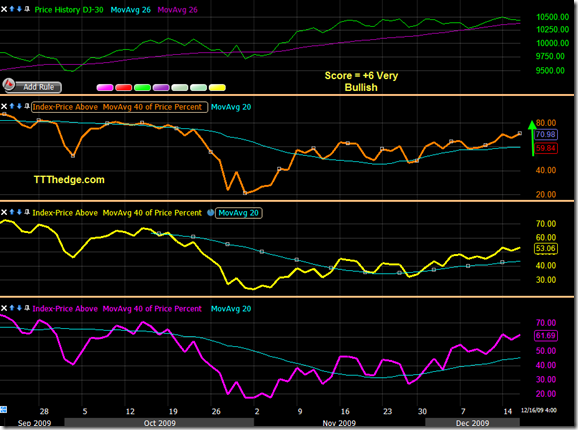Close the yellow Index-Price Above pane
Screen dimensions: 578x430
[4, 212]
